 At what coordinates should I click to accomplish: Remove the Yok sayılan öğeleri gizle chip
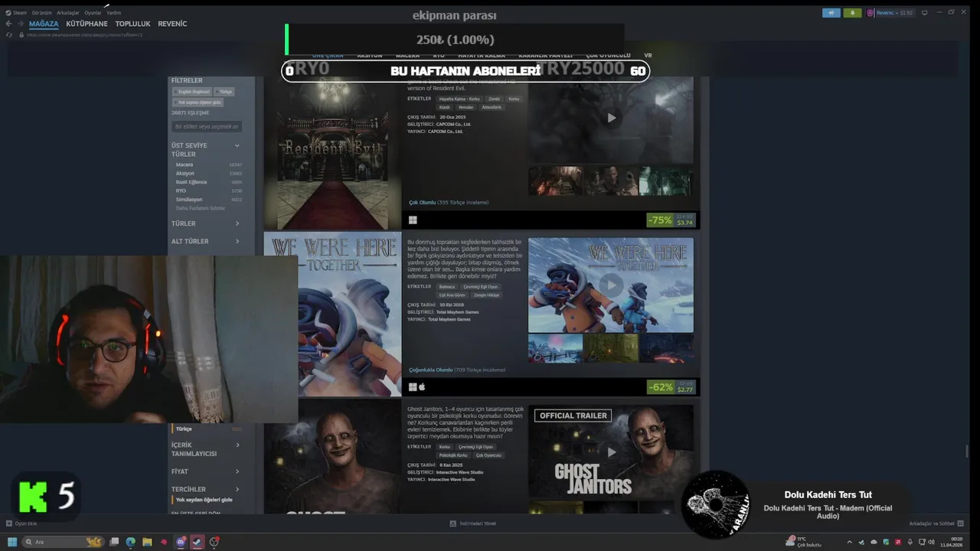pyautogui.click(x=198, y=102)
